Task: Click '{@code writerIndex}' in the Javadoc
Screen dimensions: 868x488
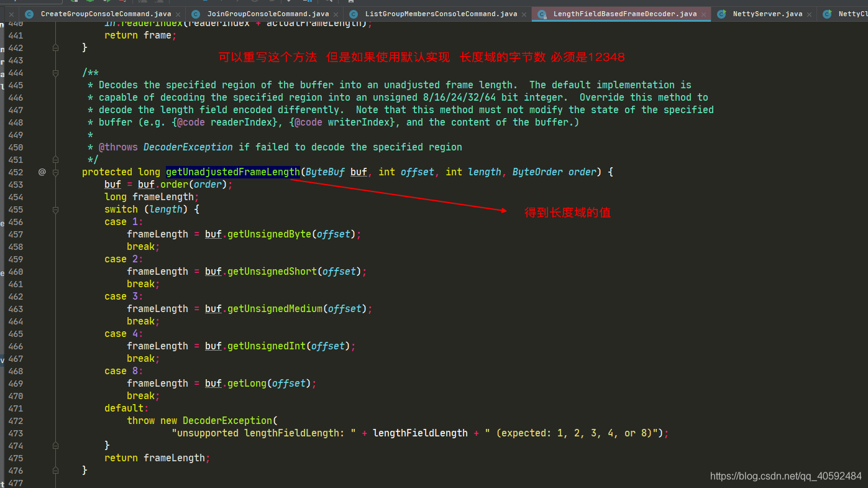Action: tap(342, 122)
